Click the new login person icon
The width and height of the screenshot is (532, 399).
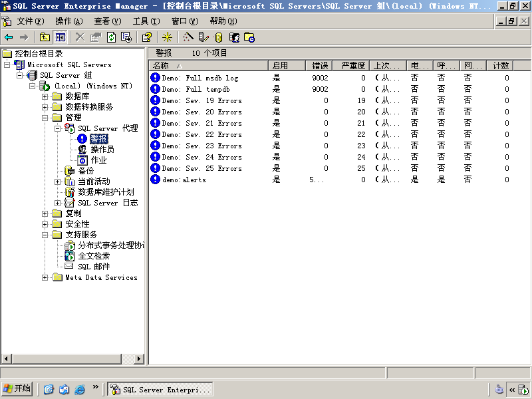pos(234,37)
